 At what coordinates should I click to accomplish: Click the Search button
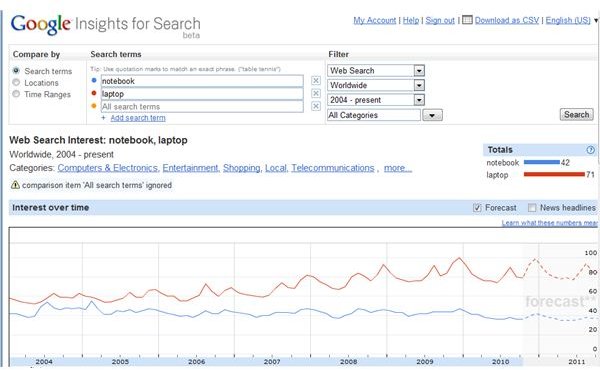coord(577,114)
